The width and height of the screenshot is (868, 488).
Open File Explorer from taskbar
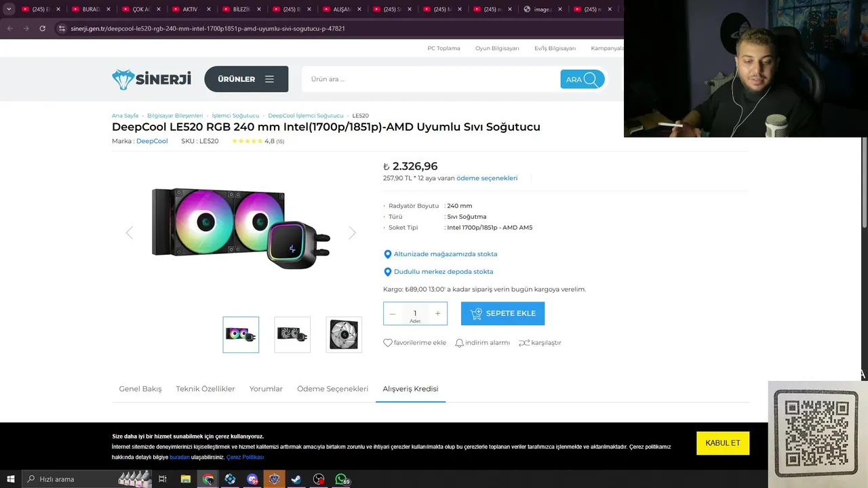[x=185, y=479]
